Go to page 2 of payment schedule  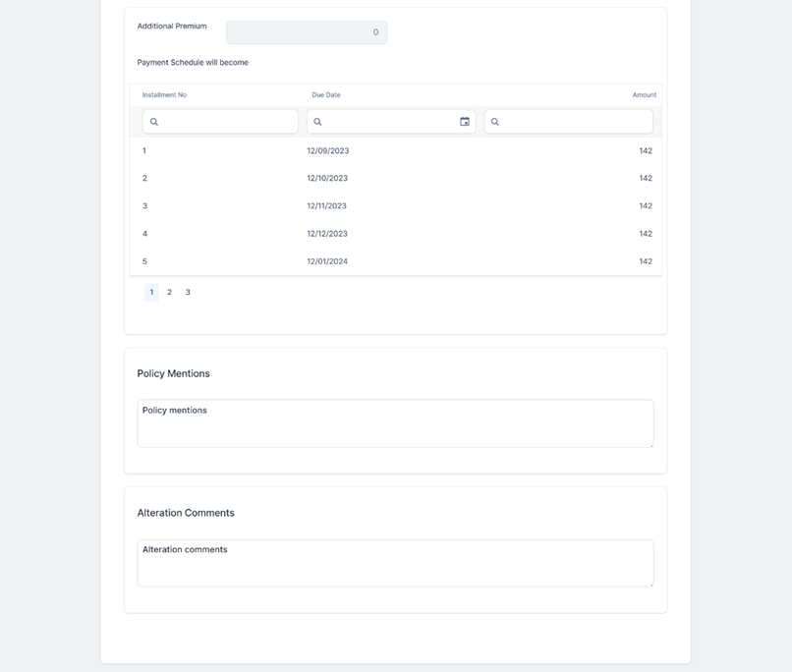click(x=169, y=292)
